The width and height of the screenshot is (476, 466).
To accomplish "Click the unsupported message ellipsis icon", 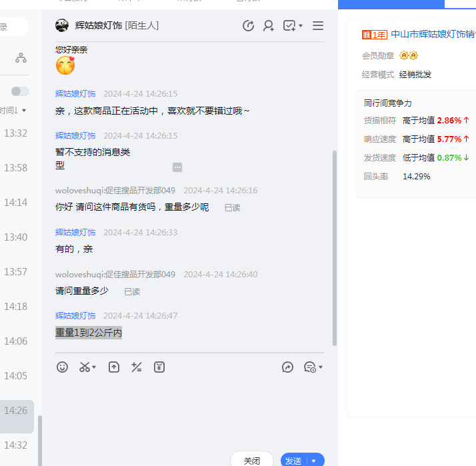I will (177, 167).
